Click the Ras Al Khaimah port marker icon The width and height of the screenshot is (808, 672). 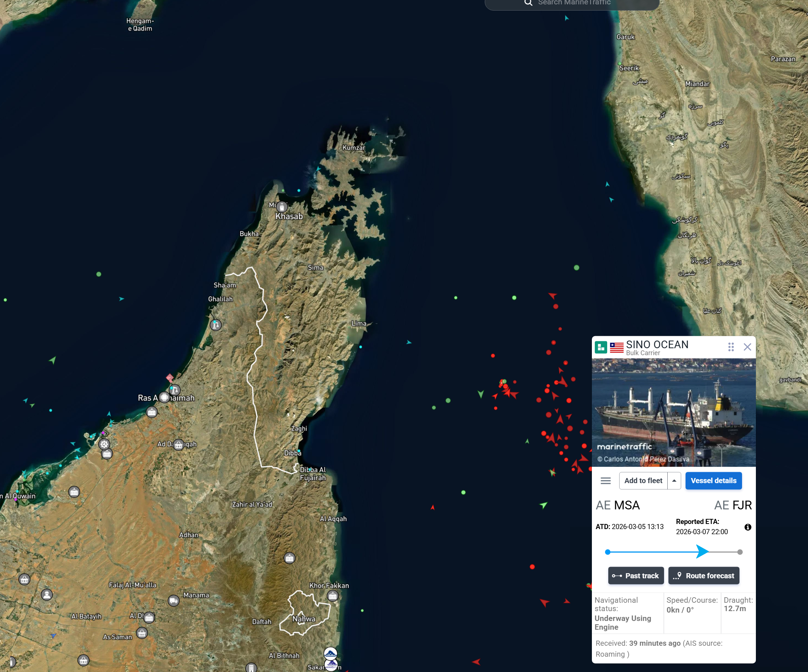click(164, 397)
